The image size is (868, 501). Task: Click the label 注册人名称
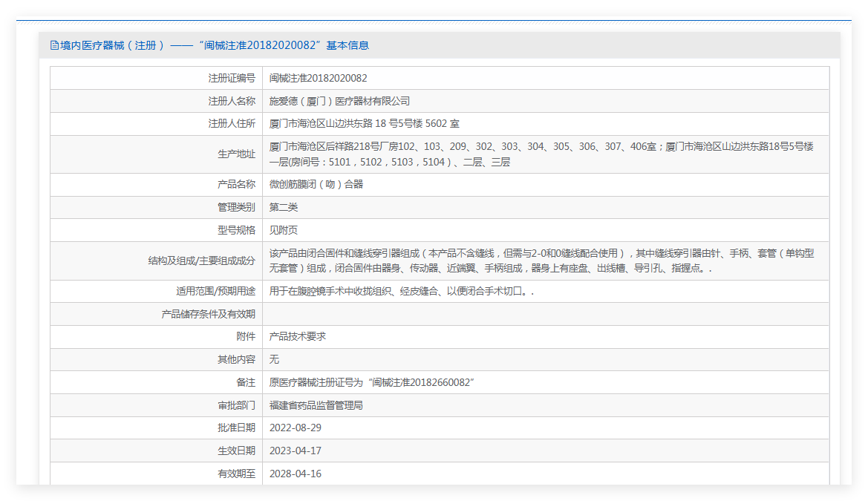[x=232, y=101]
